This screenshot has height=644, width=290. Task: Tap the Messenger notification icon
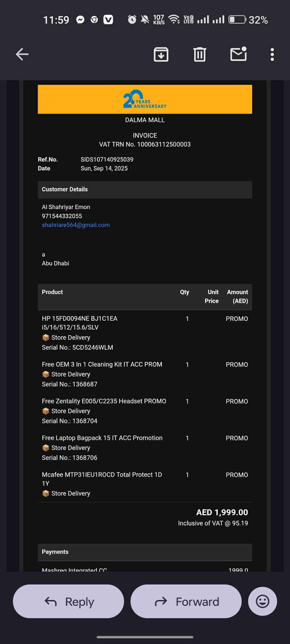pos(80,20)
